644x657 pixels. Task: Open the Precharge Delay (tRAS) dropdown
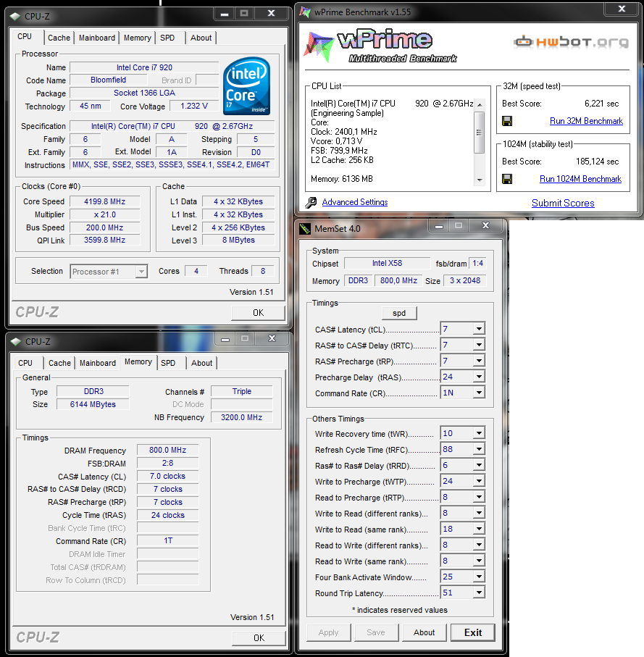(x=479, y=377)
